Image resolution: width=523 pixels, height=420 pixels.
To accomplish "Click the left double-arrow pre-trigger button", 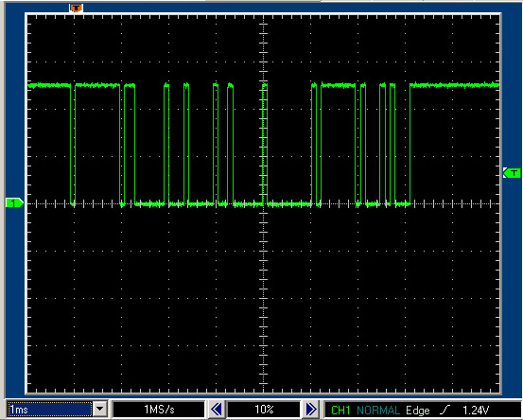I will point(217,410).
